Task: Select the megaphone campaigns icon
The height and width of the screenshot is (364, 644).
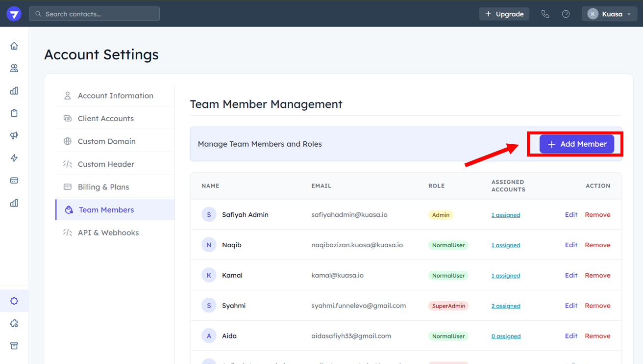Action: [14, 136]
